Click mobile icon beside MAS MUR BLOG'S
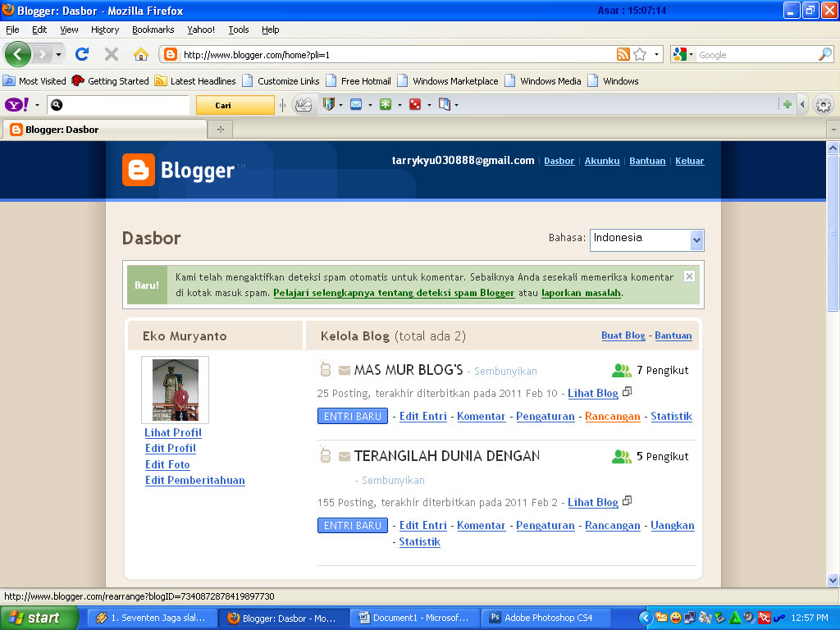Viewport: 840px width, 630px height. tap(325, 368)
